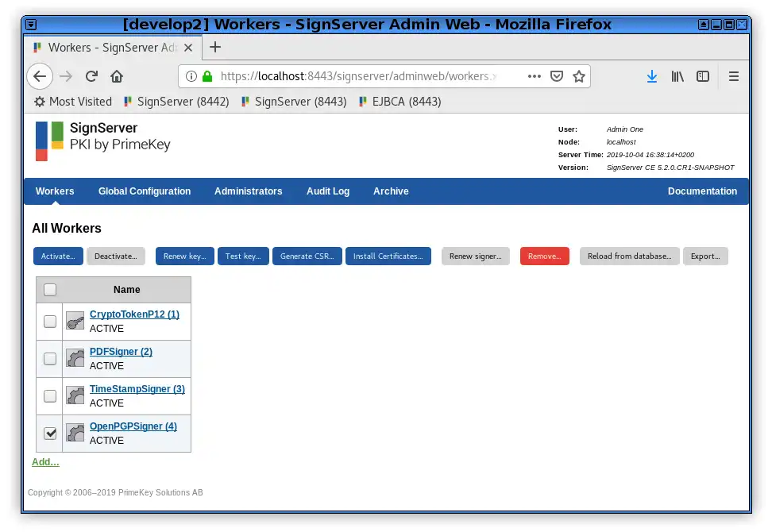Screen dimensions: 772x532
Task: Click the Deactivate... button
Action: 116,256
